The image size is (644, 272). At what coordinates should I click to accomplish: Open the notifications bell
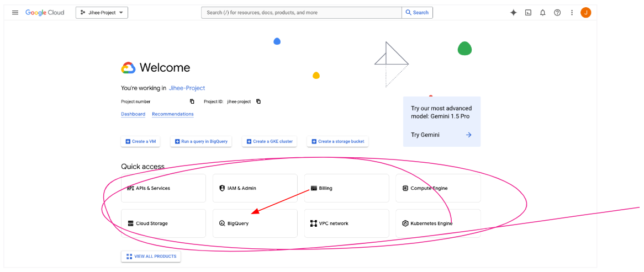(x=542, y=13)
